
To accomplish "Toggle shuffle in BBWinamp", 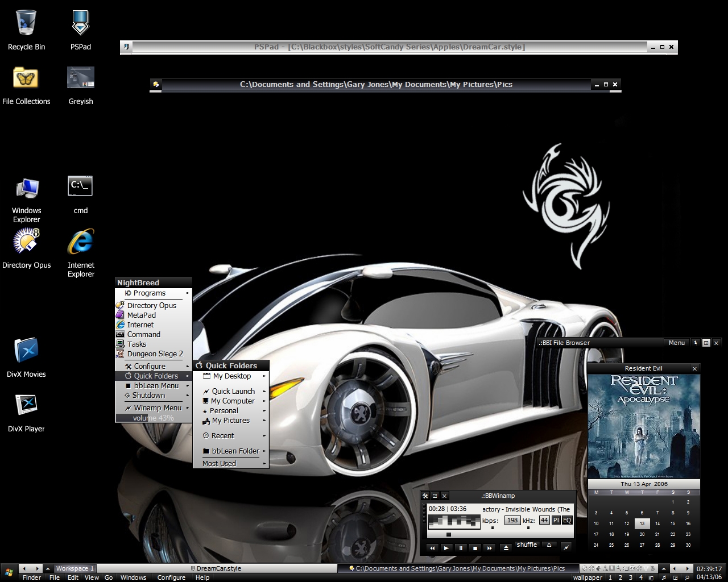I will 527,544.
